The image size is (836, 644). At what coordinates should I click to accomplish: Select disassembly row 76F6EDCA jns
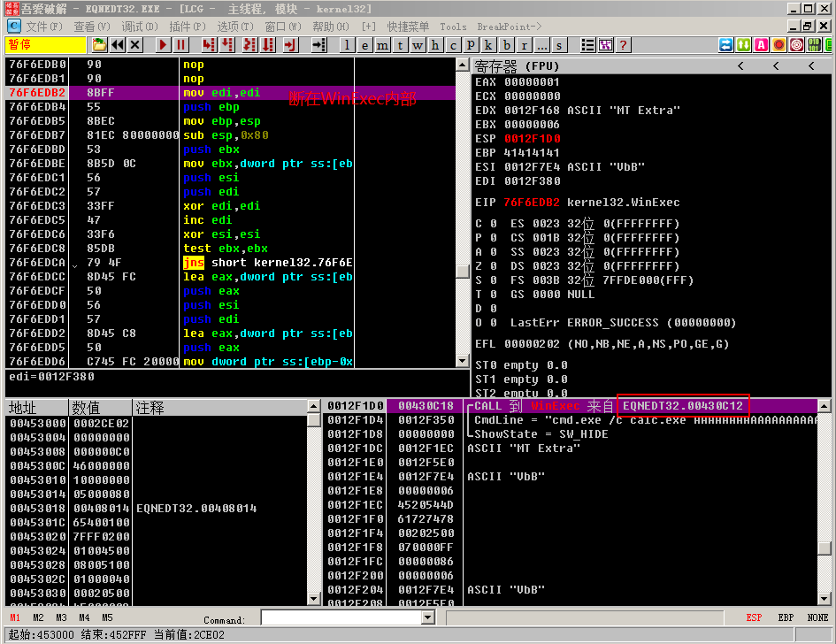coord(230,263)
